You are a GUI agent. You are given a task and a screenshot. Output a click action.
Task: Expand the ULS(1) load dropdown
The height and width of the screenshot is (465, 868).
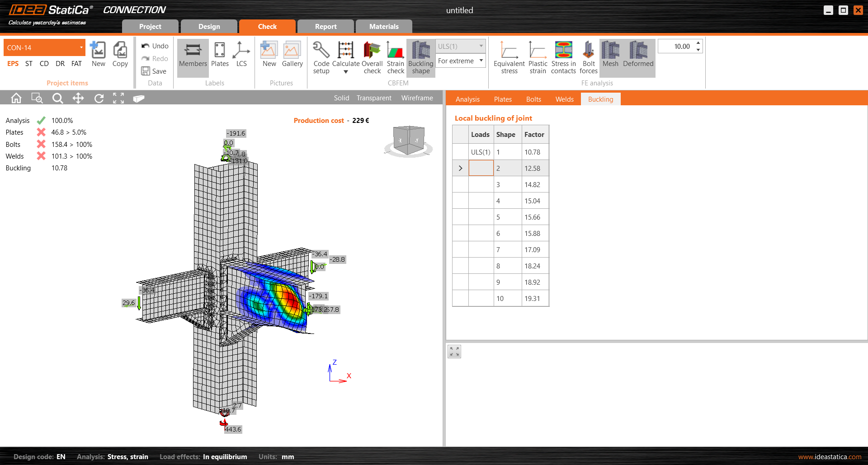(x=481, y=46)
